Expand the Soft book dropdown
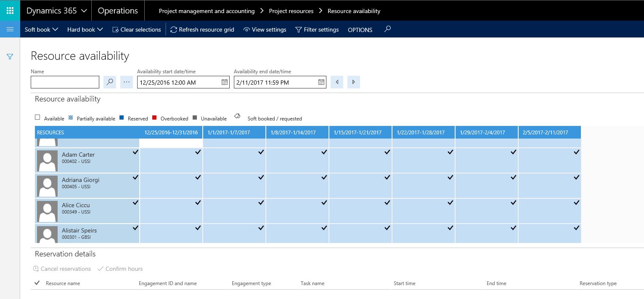 pos(41,29)
